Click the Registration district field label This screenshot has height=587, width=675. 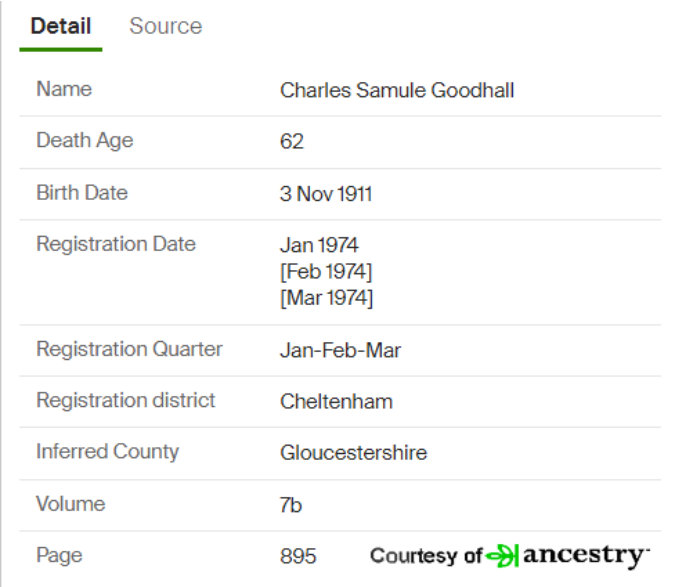click(x=126, y=400)
